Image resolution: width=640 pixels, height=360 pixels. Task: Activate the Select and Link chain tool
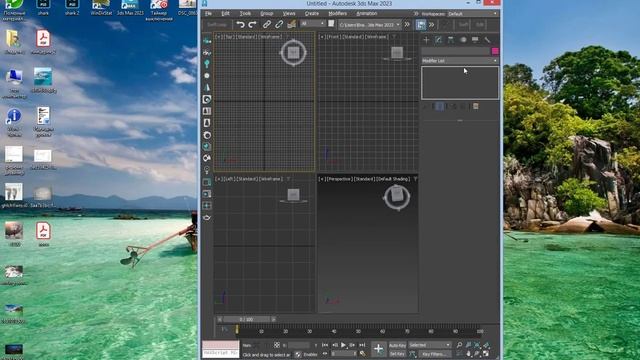(x=267, y=24)
